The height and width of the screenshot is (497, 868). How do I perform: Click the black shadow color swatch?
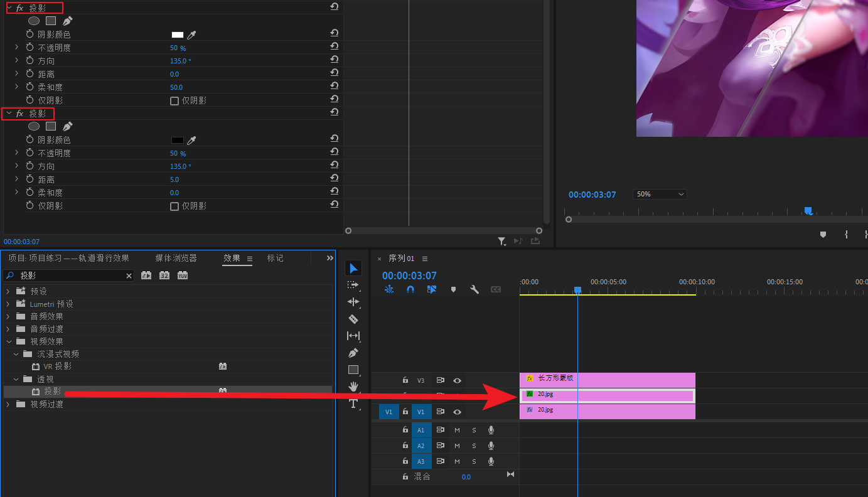[x=178, y=140]
